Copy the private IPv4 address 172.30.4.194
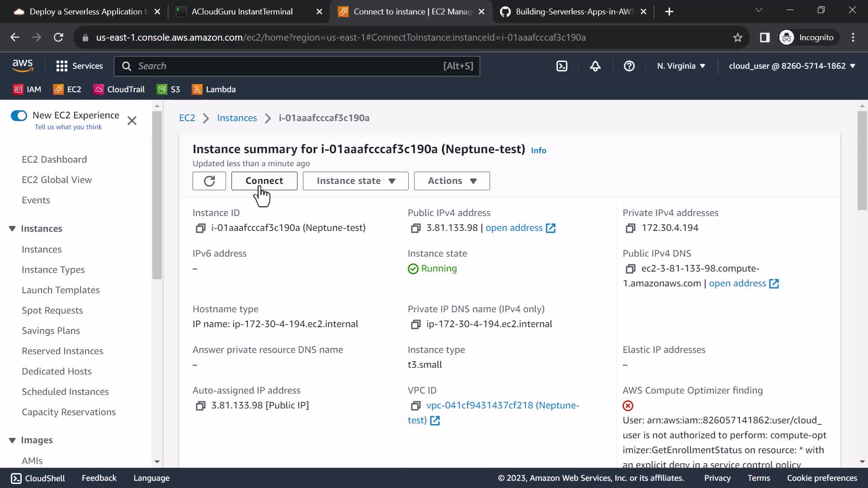868x488 pixels. click(x=630, y=228)
